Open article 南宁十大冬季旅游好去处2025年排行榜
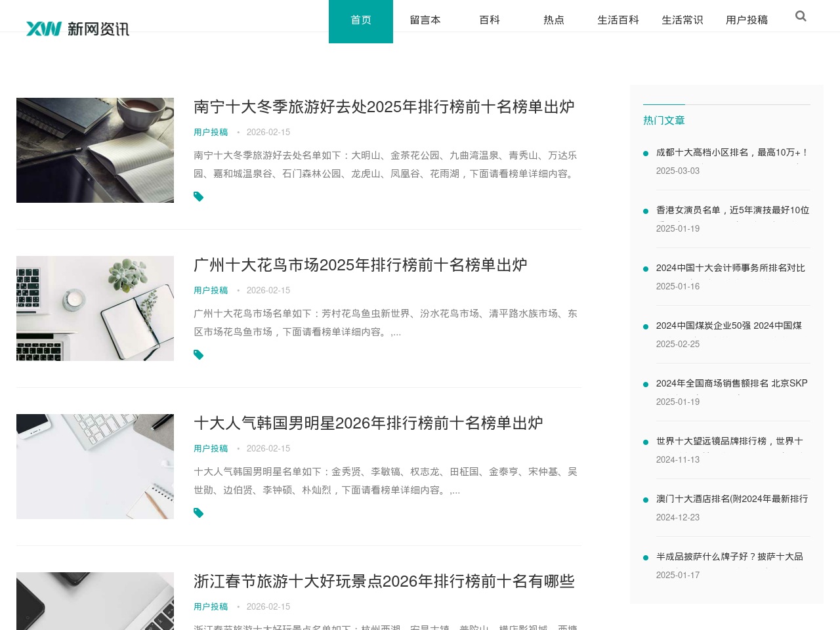The height and width of the screenshot is (630, 840). [384, 107]
